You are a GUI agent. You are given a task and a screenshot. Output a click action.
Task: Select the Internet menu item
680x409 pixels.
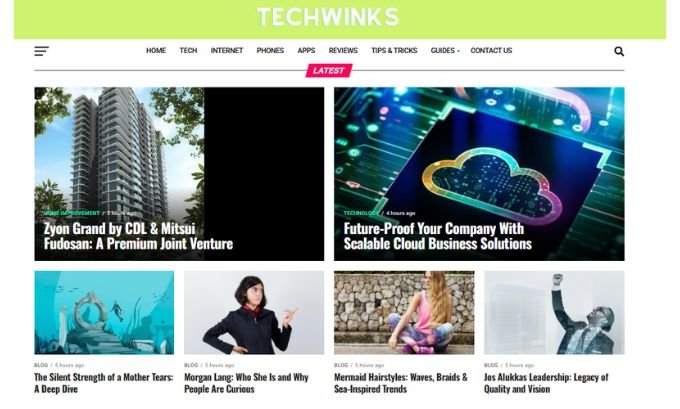[x=227, y=51]
